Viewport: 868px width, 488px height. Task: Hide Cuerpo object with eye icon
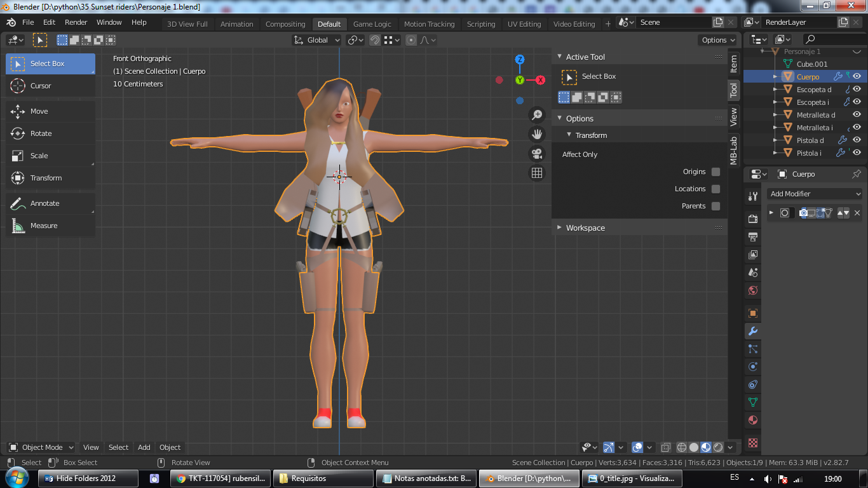click(857, 76)
